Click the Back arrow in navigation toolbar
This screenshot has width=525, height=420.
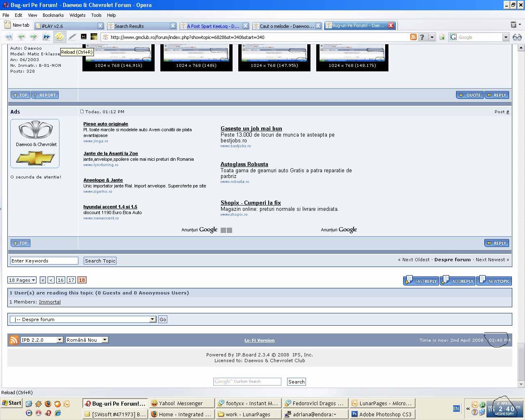(21, 37)
